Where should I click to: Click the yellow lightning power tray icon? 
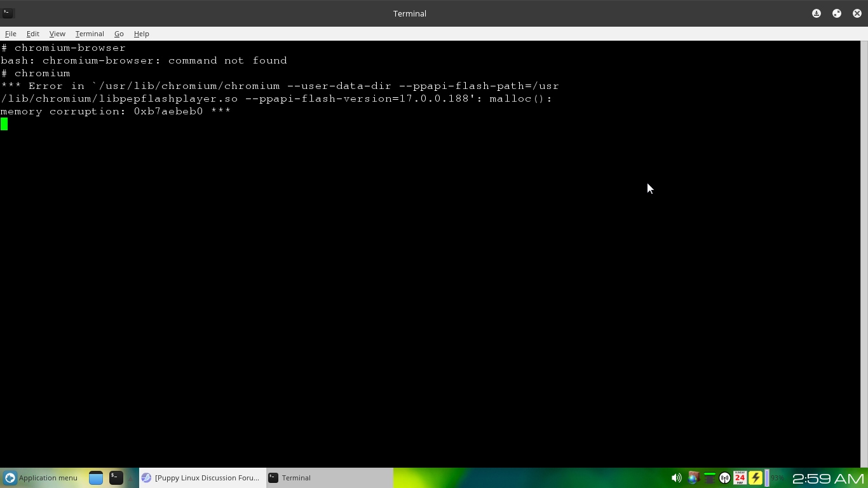(x=756, y=478)
